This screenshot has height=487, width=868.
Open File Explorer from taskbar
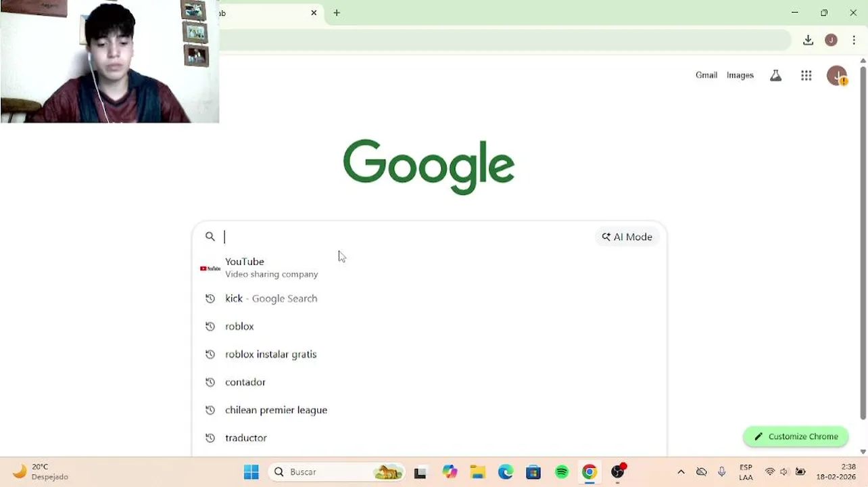(x=478, y=472)
